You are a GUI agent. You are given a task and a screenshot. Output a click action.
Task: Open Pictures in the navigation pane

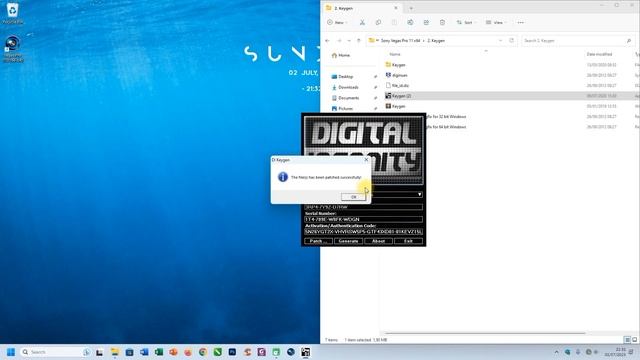342,109
